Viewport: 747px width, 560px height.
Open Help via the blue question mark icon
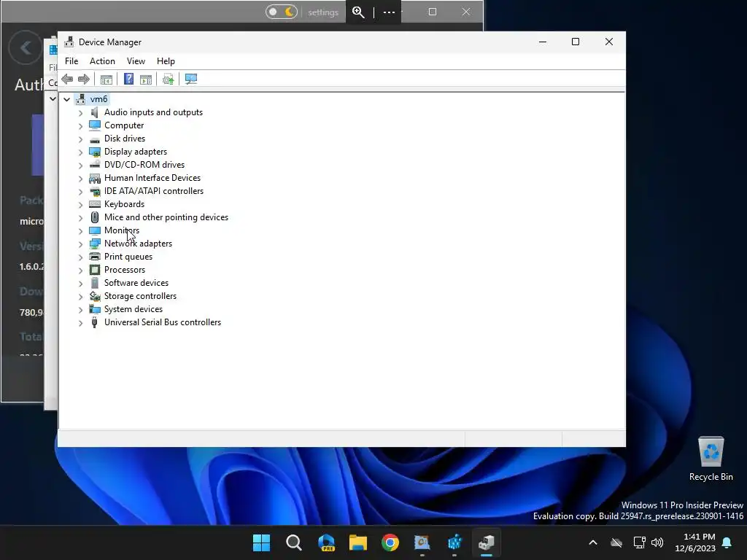[128, 79]
